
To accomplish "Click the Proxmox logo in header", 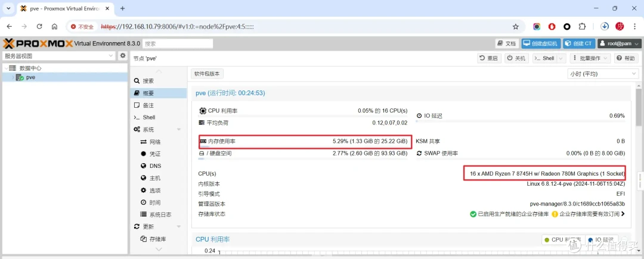I will 38,43.
